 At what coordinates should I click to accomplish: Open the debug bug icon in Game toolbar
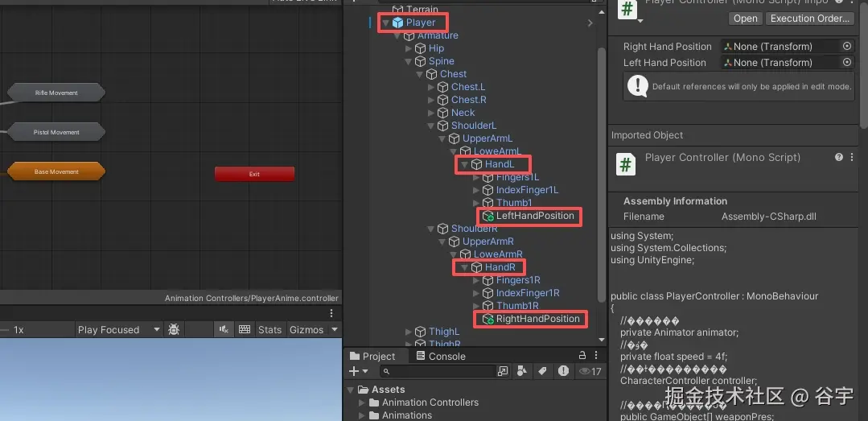point(174,329)
